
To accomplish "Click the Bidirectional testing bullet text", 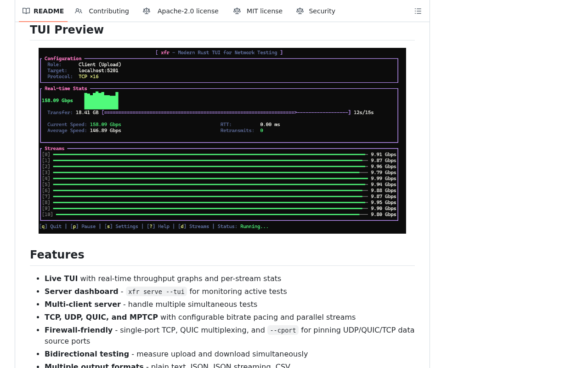I will point(87,354).
